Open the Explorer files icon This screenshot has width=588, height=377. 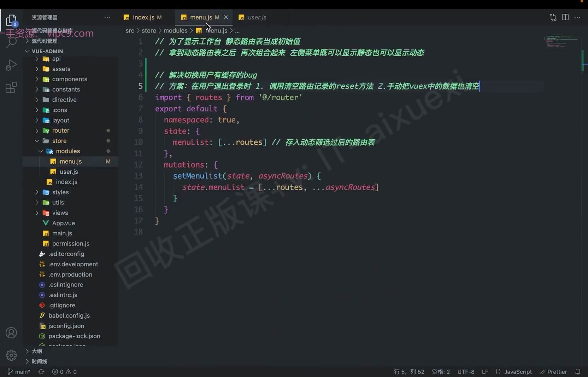11,20
